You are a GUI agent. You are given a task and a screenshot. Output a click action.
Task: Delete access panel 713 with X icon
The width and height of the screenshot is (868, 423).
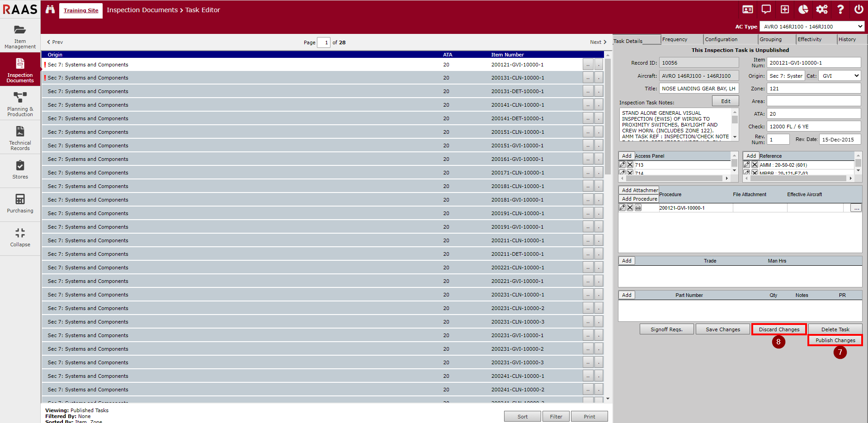click(x=630, y=165)
